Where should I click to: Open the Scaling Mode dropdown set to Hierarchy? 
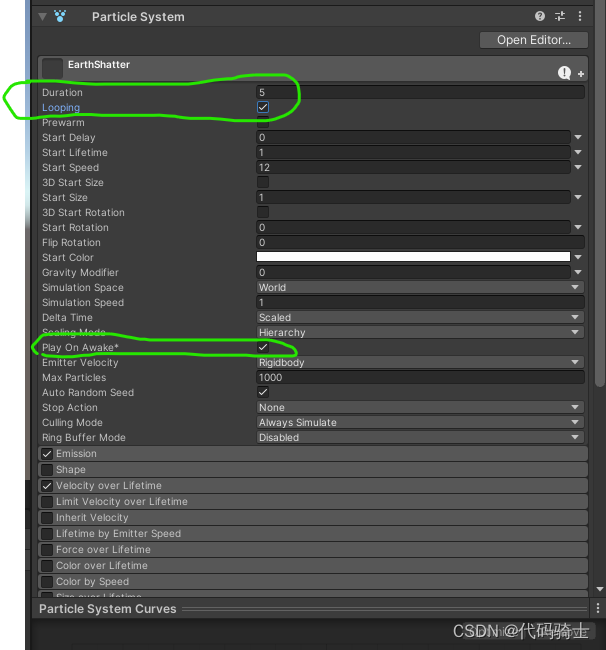420,332
